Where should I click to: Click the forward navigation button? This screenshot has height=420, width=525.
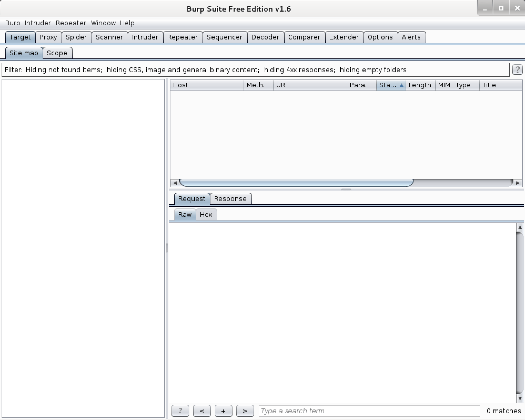(x=244, y=411)
